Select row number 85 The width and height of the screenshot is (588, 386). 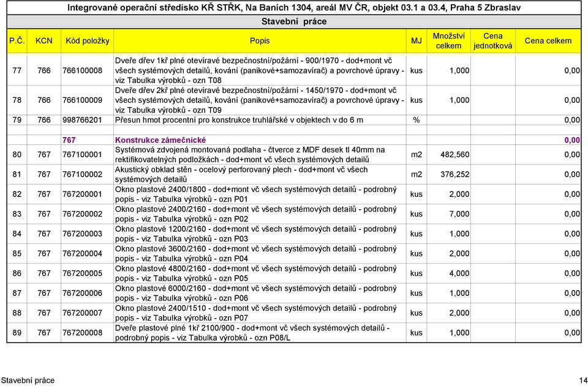17,254
